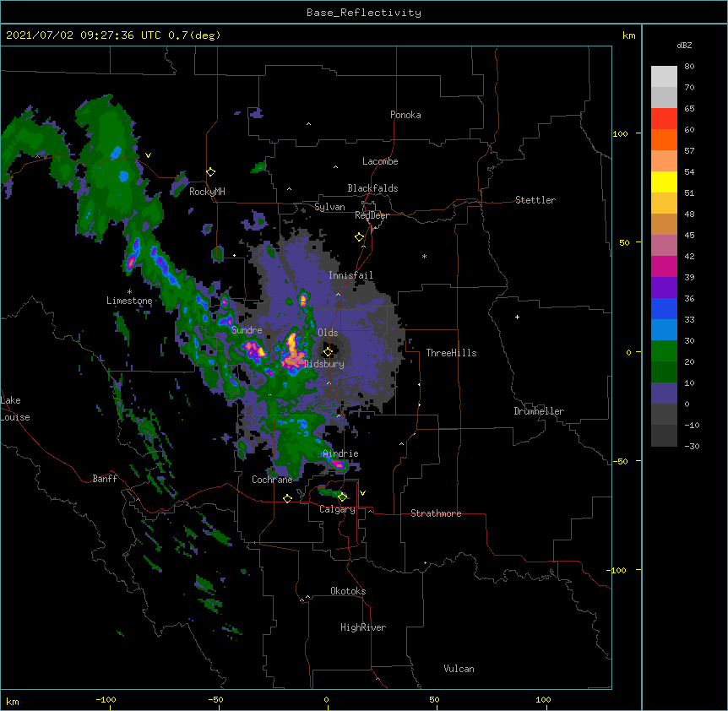Click the HighRiver label
The width and height of the screenshot is (728, 711).
click(x=363, y=627)
